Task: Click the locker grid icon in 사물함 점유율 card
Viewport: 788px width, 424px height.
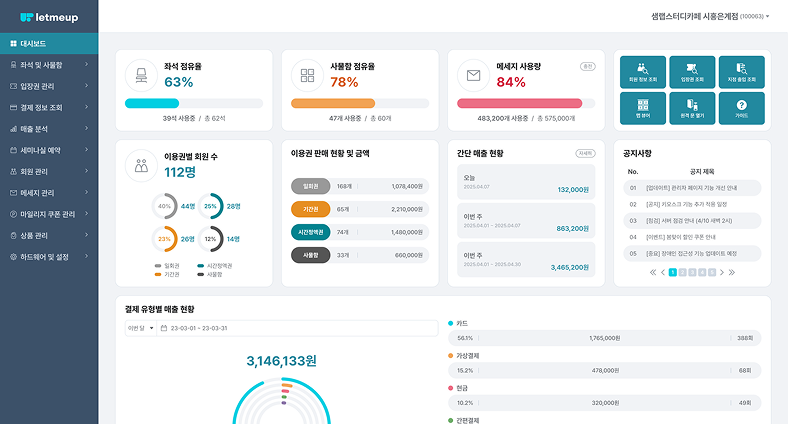Action: pos(307,75)
